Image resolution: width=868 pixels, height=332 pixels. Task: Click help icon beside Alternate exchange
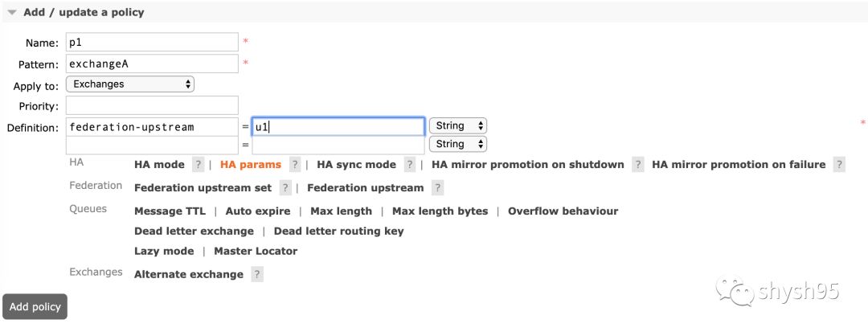tap(256, 274)
